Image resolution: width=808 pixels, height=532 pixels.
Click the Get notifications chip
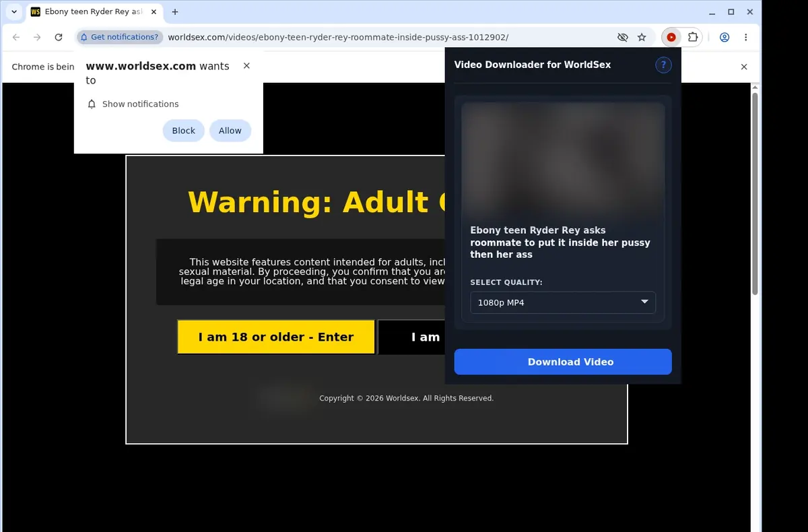coord(119,38)
